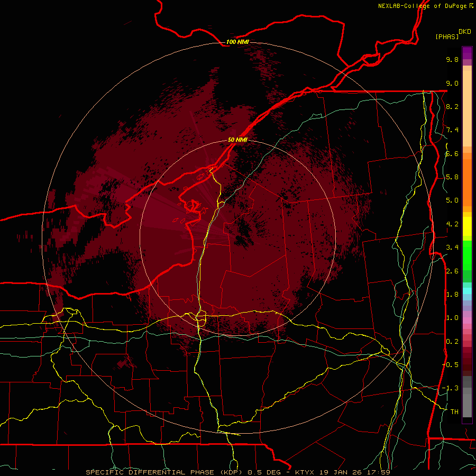This screenshot has width=476, height=476.
Task: Click the cyan segment of the color bar
Action: tap(467, 291)
